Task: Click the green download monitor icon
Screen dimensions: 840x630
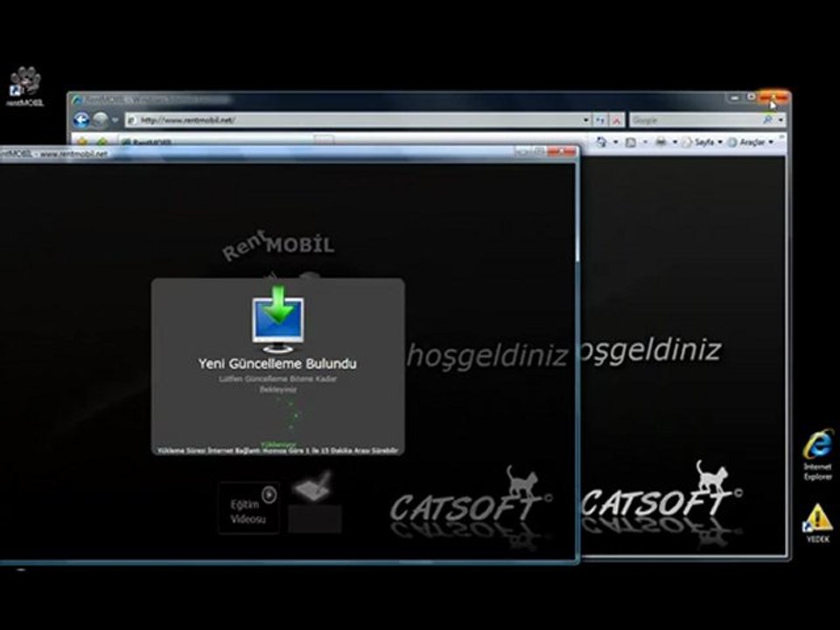Action: click(x=278, y=319)
